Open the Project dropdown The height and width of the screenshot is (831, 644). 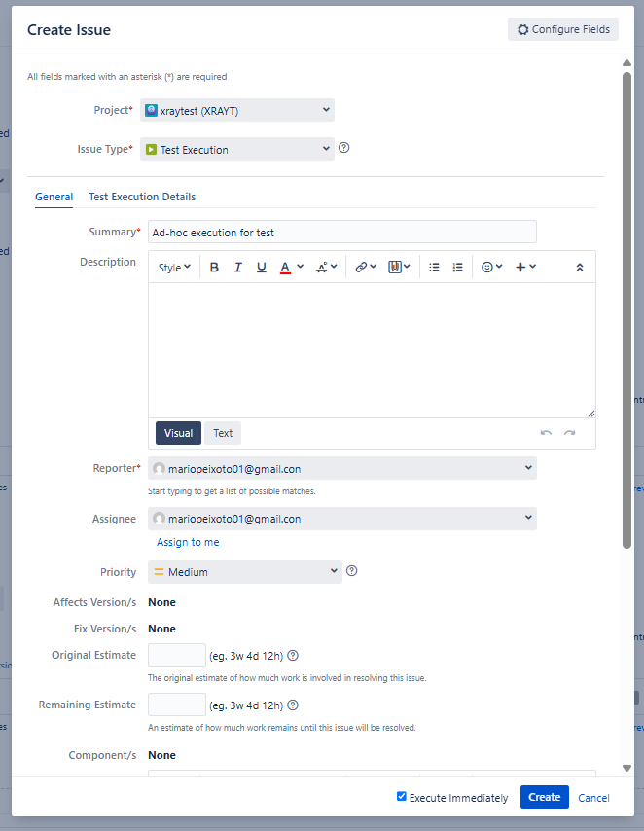(x=237, y=111)
